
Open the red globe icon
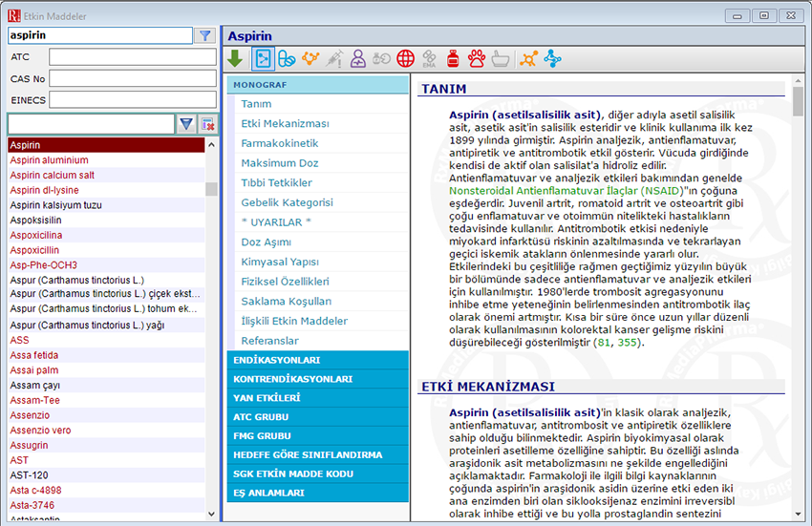(405, 58)
